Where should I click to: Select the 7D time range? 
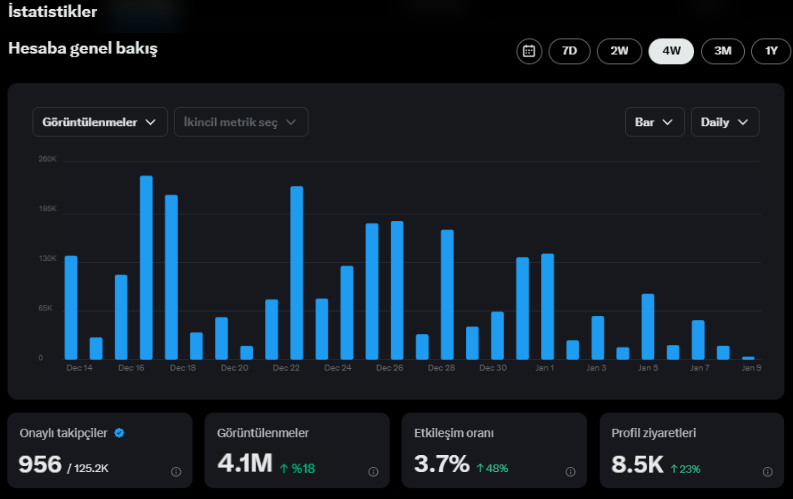coord(569,51)
